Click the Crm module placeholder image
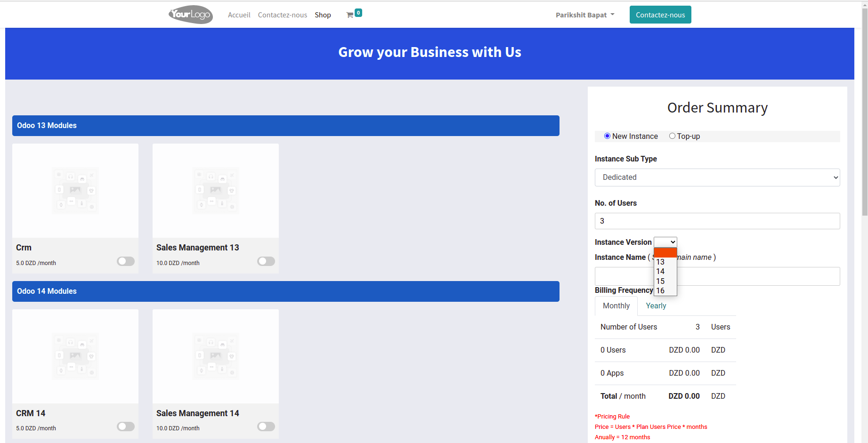The width and height of the screenshot is (868, 443). [75, 191]
